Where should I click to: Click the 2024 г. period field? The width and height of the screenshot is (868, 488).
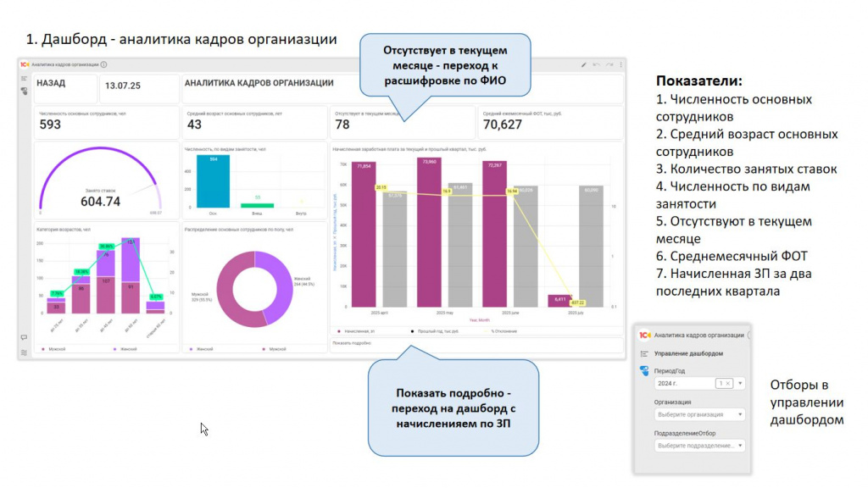click(x=699, y=384)
